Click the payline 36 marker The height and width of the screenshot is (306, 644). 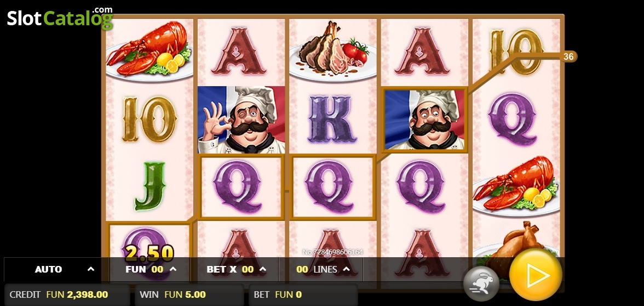coord(568,56)
